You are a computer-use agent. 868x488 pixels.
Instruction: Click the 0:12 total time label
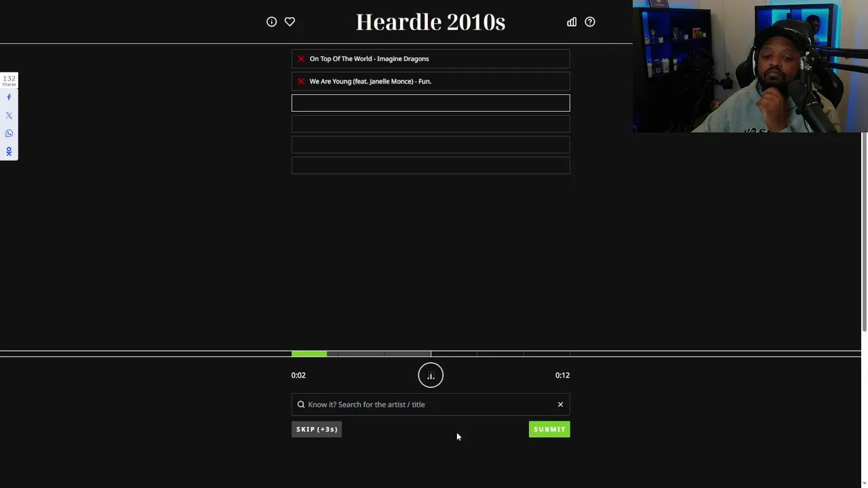[562, 375]
